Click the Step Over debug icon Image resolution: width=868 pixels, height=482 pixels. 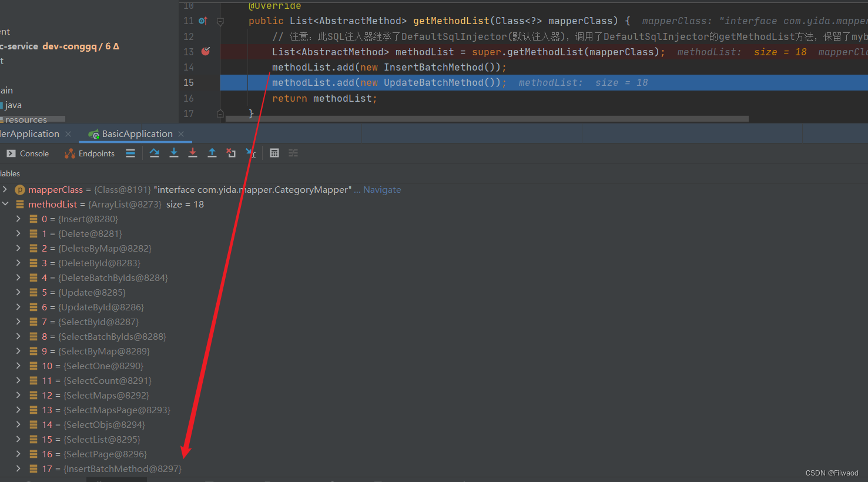click(x=155, y=153)
